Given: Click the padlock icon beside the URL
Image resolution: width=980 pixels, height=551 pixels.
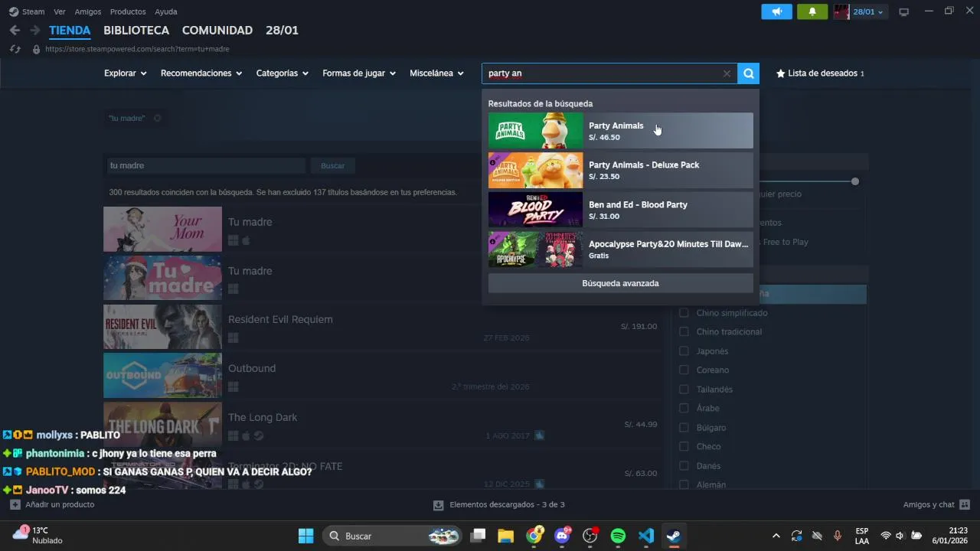Looking at the screenshot, I should click(36, 49).
